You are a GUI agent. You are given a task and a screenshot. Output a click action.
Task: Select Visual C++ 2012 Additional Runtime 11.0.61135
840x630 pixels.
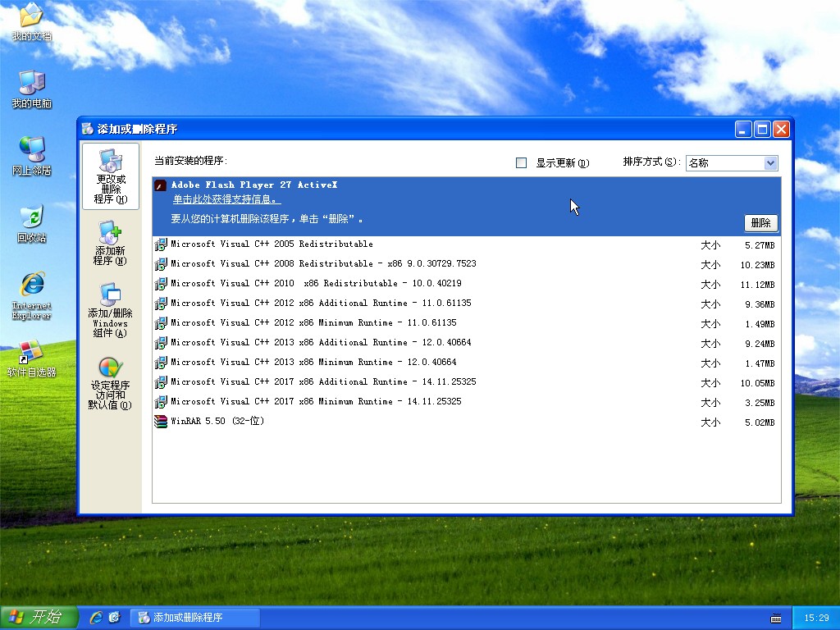[x=466, y=304]
